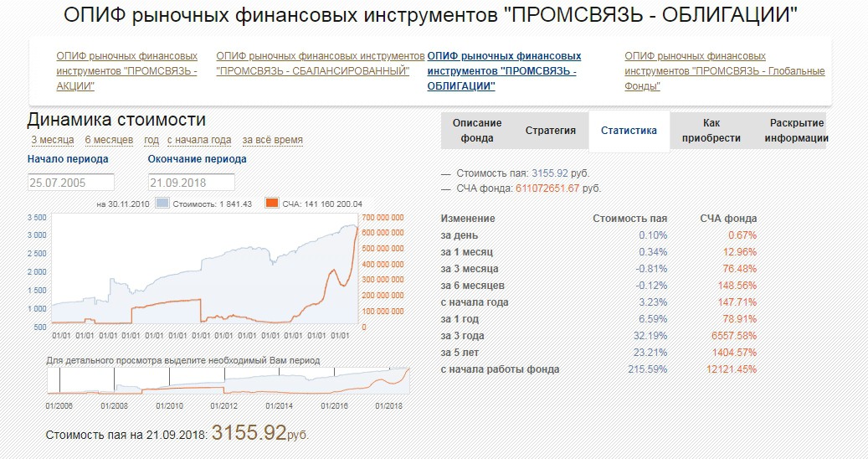Image resolution: width=868 pixels, height=459 pixels.
Task: Show data с начала года
Action: 199,140
